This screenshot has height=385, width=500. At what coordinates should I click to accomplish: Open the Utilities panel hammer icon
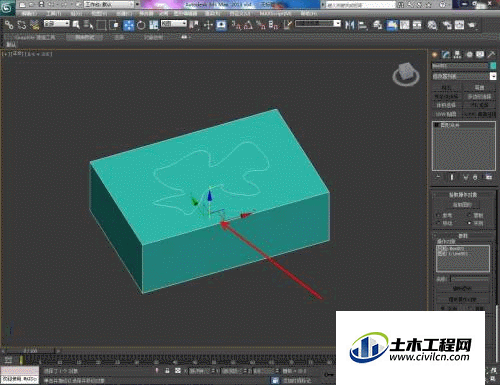[x=491, y=54]
